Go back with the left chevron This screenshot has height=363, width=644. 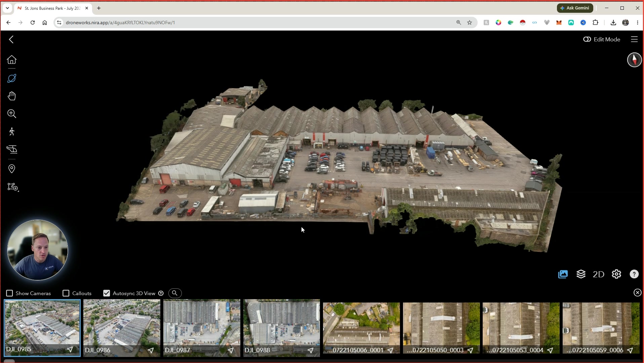[11, 39]
